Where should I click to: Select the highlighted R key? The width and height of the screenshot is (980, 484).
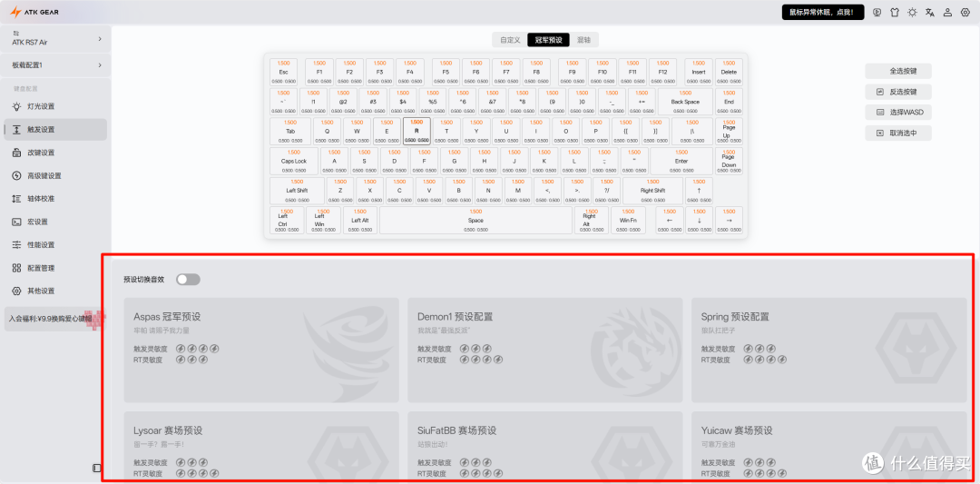[x=416, y=132]
